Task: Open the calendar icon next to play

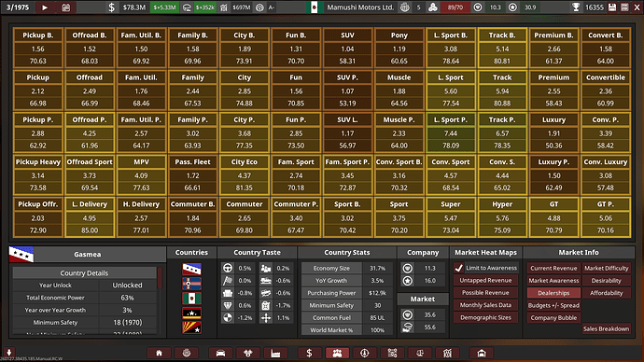Action: click(65, 7)
